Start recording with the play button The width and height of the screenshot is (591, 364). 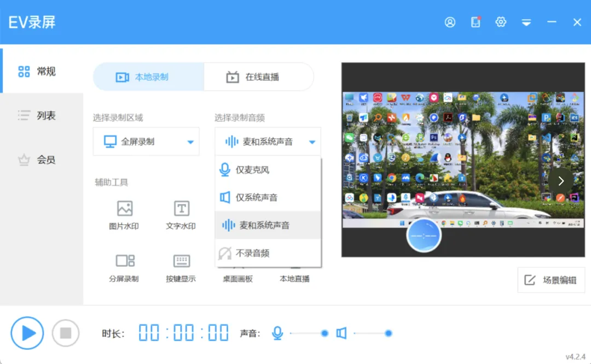pyautogui.click(x=27, y=333)
